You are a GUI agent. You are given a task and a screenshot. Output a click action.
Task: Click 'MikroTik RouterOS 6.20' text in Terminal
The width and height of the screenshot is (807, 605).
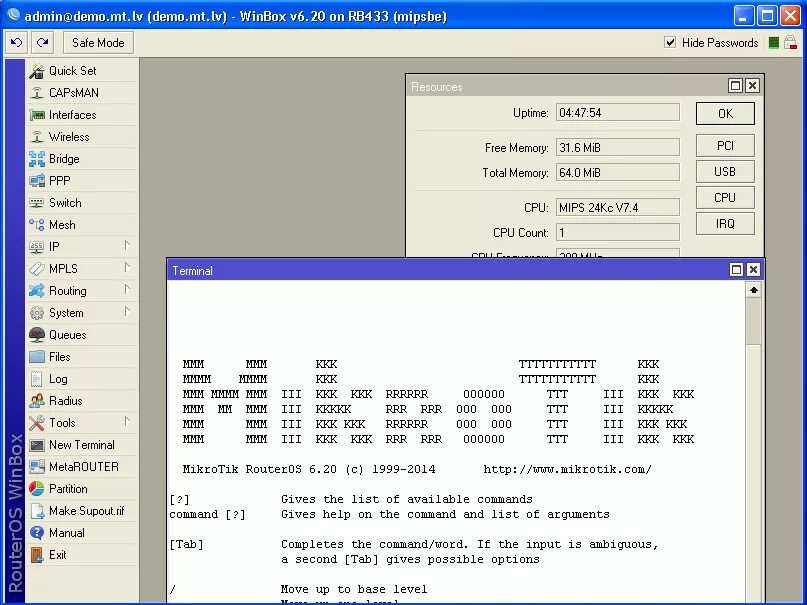[x=260, y=469]
